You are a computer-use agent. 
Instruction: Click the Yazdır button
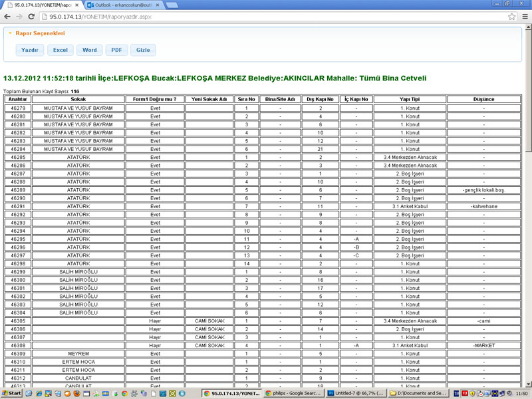pyautogui.click(x=29, y=50)
